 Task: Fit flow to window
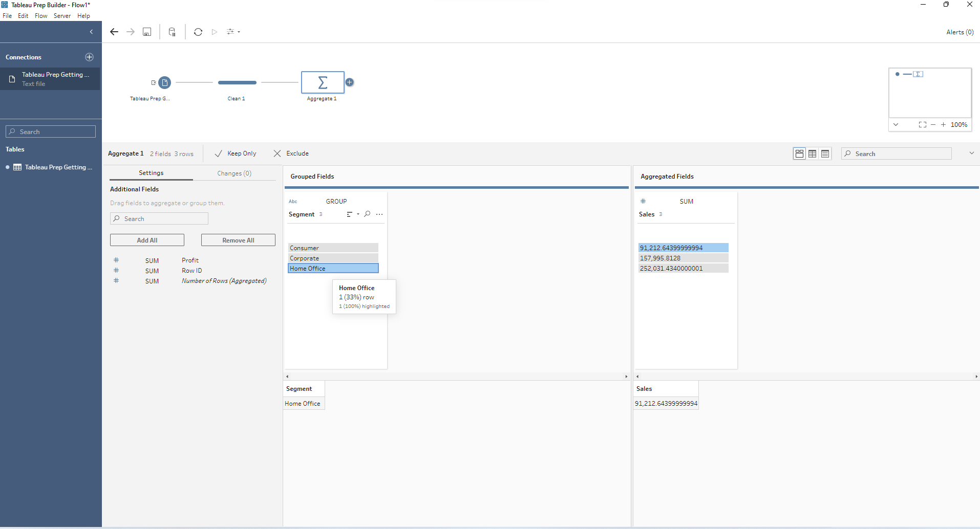923,124
